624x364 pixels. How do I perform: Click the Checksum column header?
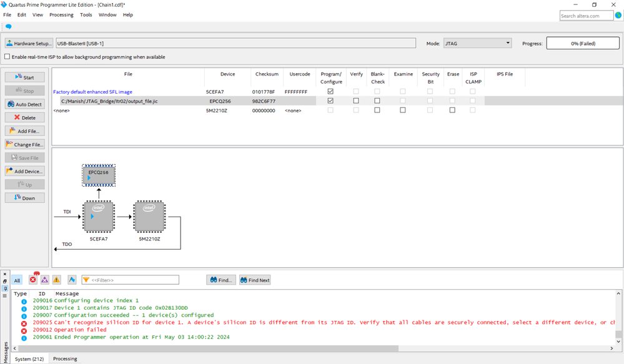pyautogui.click(x=267, y=74)
